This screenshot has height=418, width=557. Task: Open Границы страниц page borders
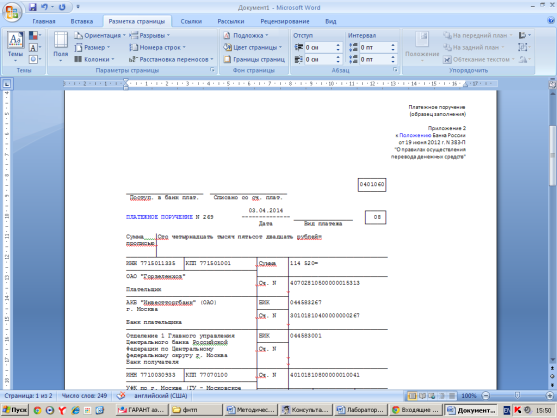pyautogui.click(x=254, y=59)
